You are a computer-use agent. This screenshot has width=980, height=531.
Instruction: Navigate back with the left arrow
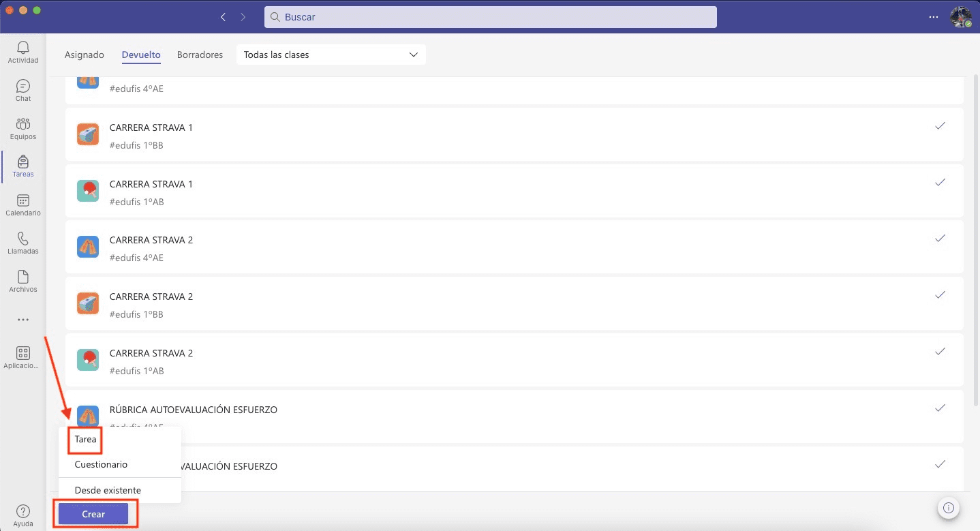223,17
